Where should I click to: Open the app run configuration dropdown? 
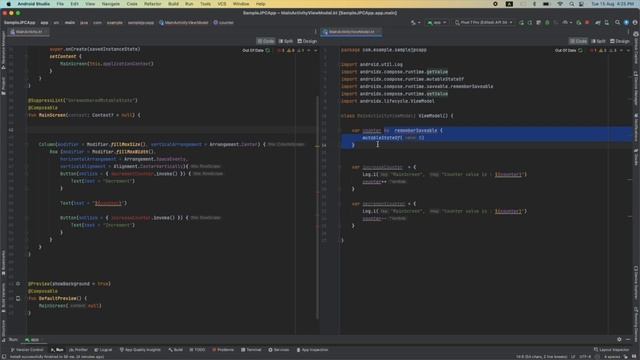(437, 22)
